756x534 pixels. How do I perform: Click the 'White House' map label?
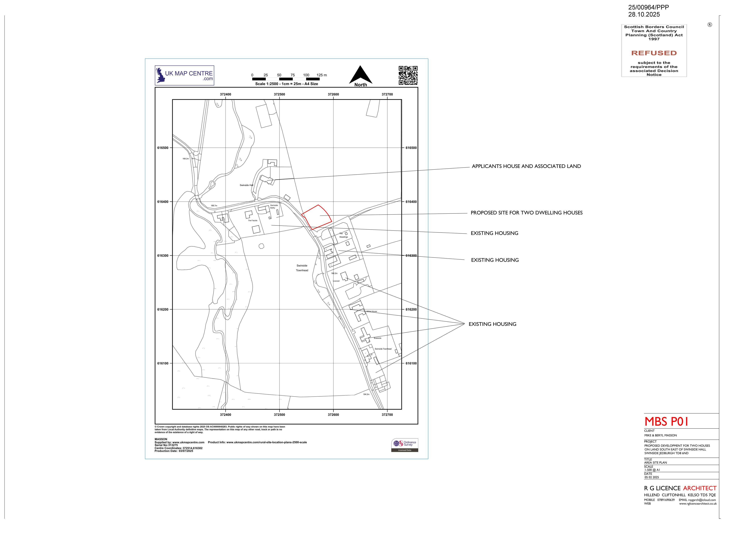[371, 311]
